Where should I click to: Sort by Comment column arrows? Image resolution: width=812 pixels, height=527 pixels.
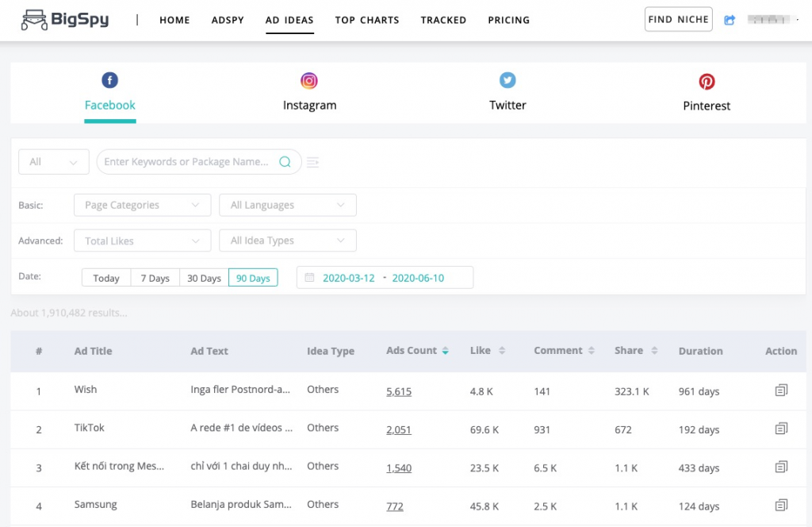(x=592, y=351)
